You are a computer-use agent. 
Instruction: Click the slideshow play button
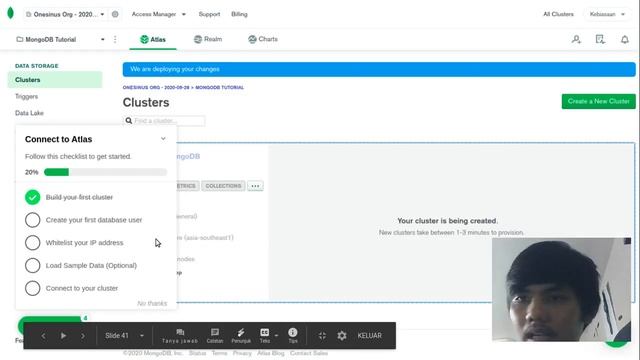[63, 336]
